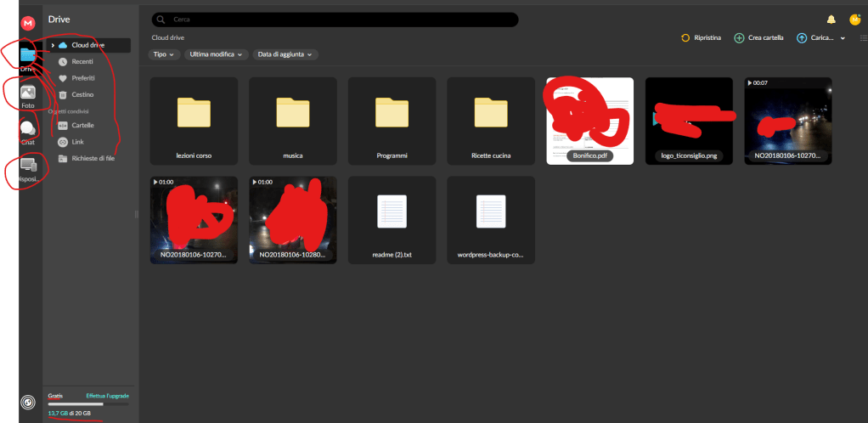
Task: Click the storage usage progress bar
Action: pyautogui.click(x=88, y=404)
